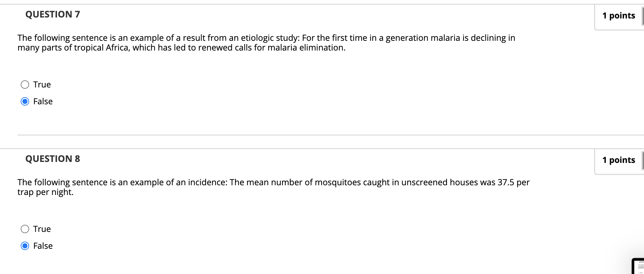
Task: Choose False radio button in Question 8
Action: coord(25,246)
